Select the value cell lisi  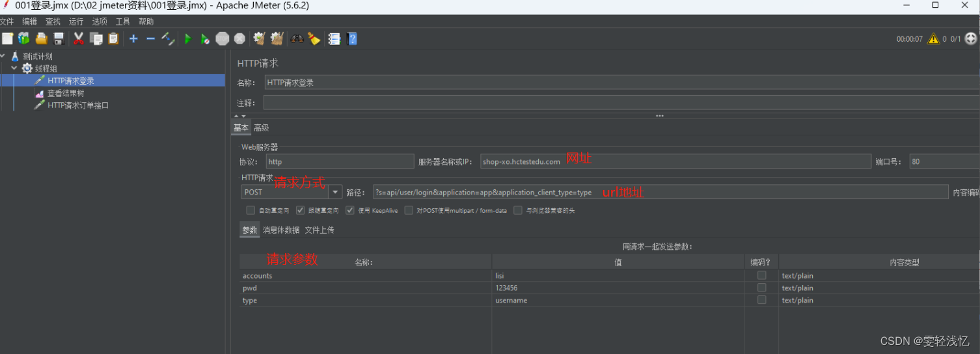pos(618,275)
